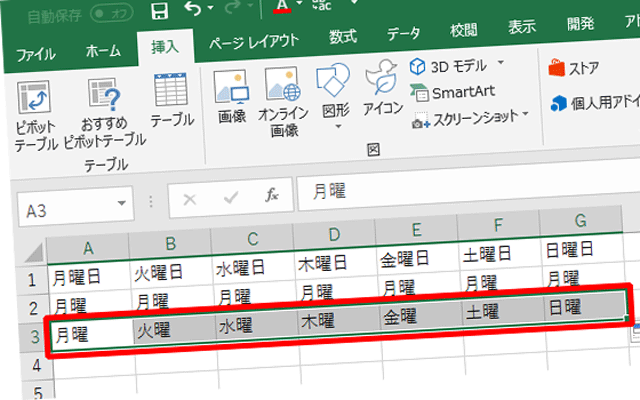Open the ストア add-ins button
Image resolution: width=640 pixels, height=400 pixels.
(574, 68)
